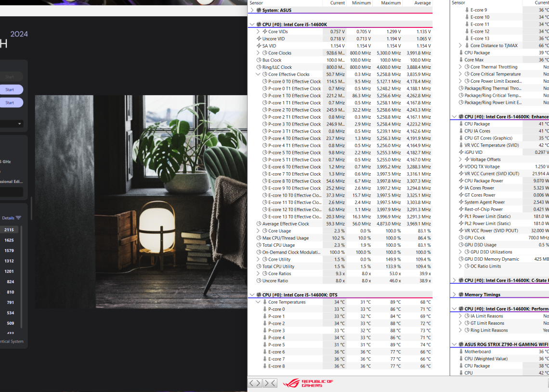Collapse the Intel Core i5-14600K: DTS section
Image resolution: width=549 pixels, height=392 pixels.
point(252,295)
